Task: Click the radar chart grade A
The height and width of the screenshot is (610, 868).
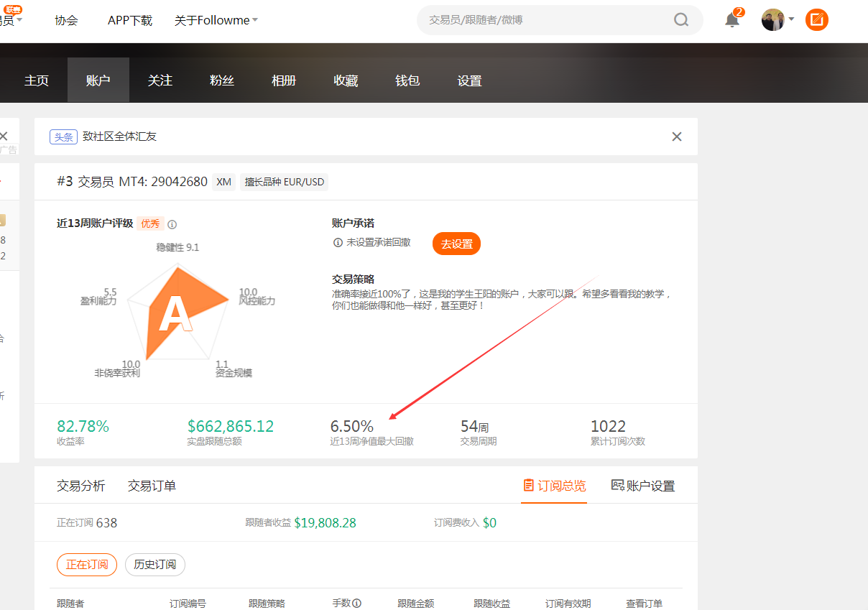Action: [x=175, y=315]
